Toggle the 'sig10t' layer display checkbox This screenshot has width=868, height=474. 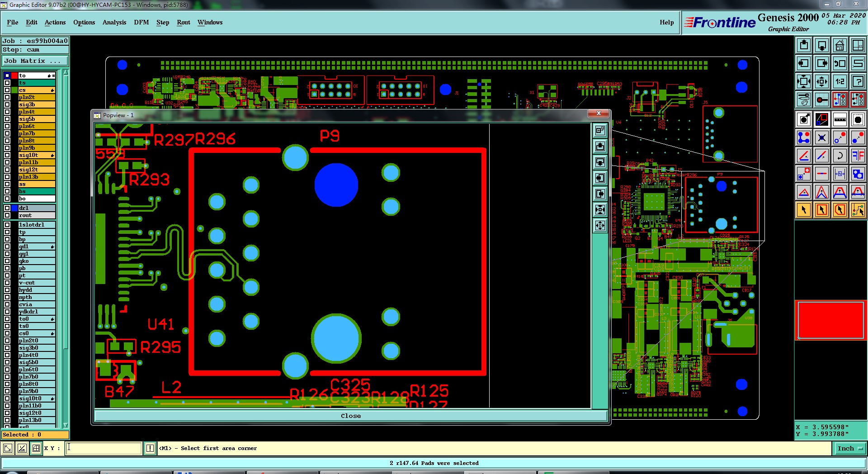click(7, 155)
